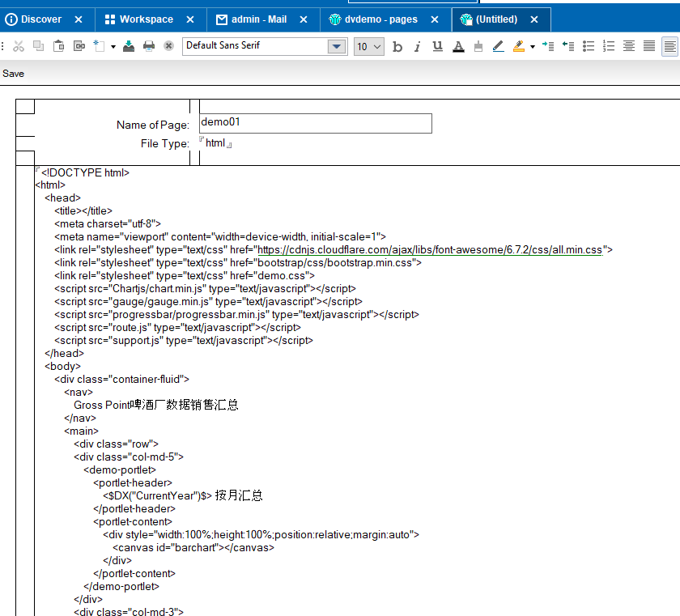Screen dimensions: 680x616
Task: Click the '<div class="container-fluid">' line
Action: pyautogui.click(x=122, y=380)
